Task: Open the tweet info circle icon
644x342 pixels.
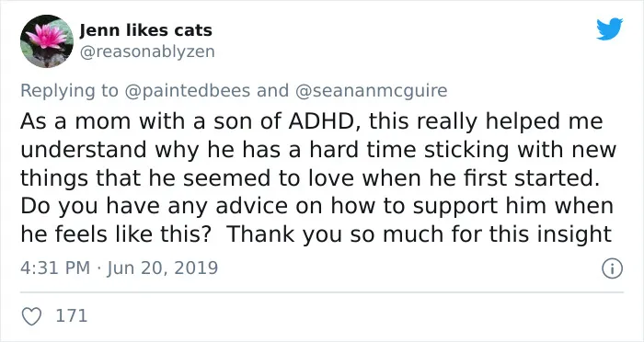Action: point(613,269)
